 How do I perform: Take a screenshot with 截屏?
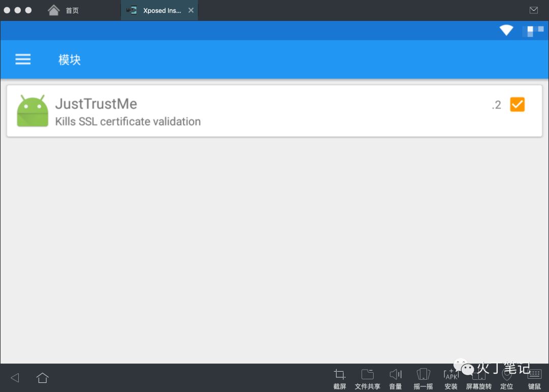click(x=339, y=379)
